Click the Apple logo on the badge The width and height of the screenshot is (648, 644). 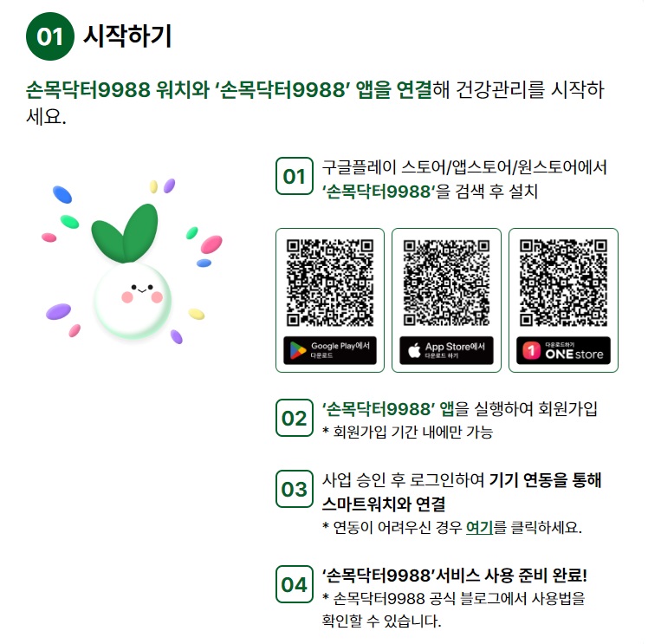(x=414, y=350)
